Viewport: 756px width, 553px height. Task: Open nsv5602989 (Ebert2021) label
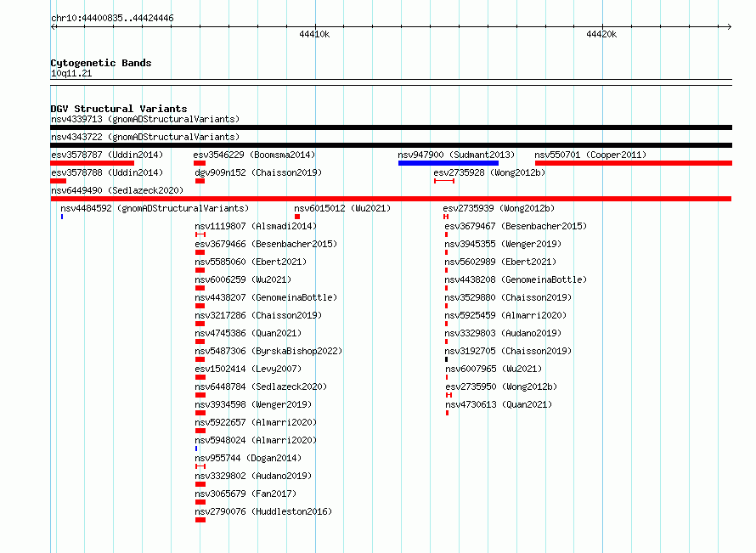(x=500, y=262)
